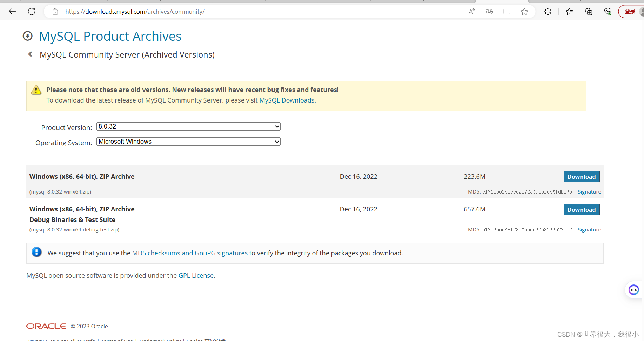This screenshot has height=341, width=644.
Task: Open the Favorites list icon
Action: click(x=569, y=12)
